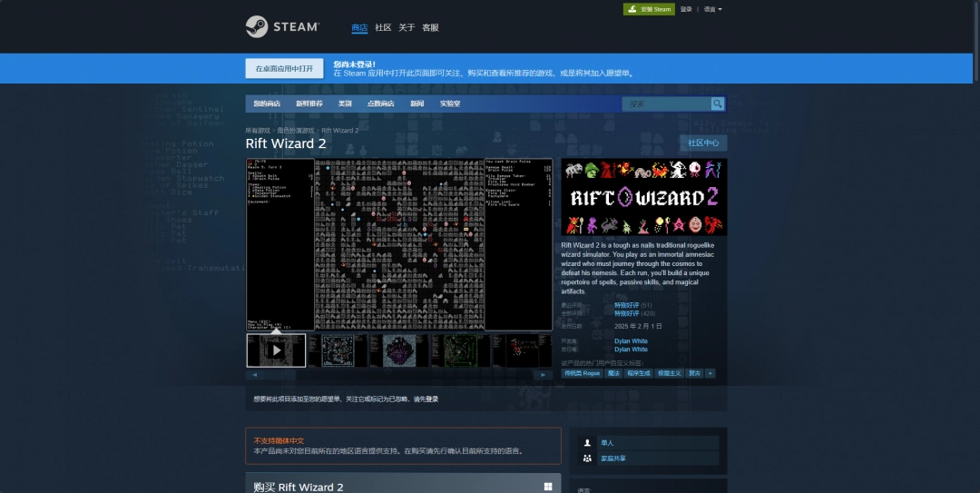Screen dimensions: 980x493
Task: Open the 新鲜推荐 menu in store nav
Action: point(309,104)
